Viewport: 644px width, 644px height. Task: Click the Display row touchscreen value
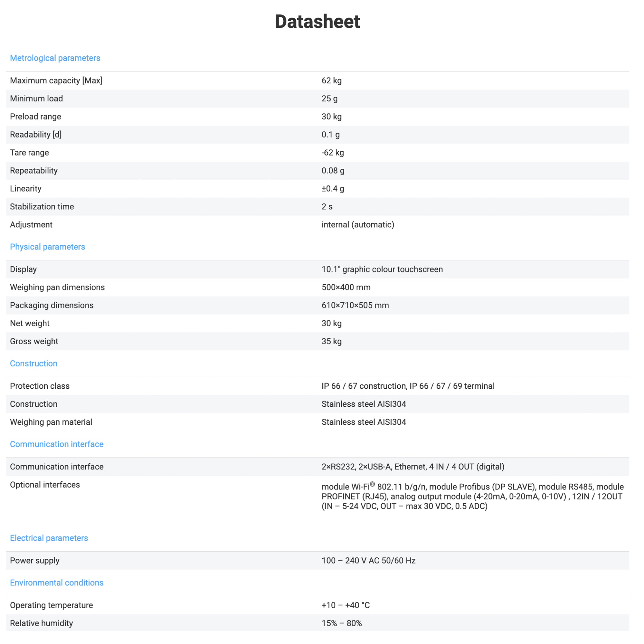click(x=382, y=269)
